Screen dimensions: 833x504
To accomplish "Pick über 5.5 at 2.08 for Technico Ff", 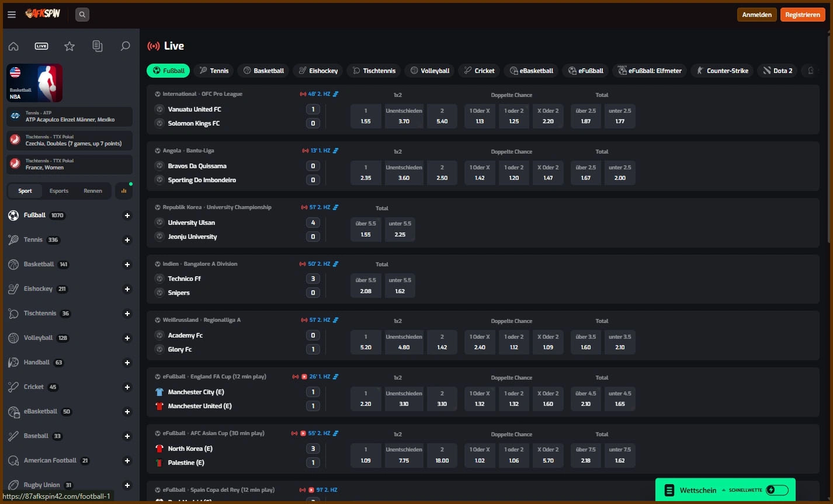I will point(366,286).
